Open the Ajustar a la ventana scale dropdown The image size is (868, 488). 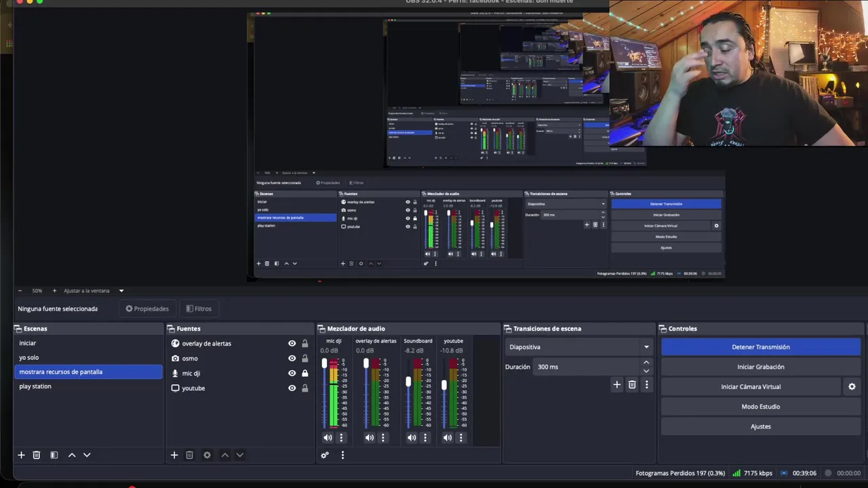(x=94, y=291)
